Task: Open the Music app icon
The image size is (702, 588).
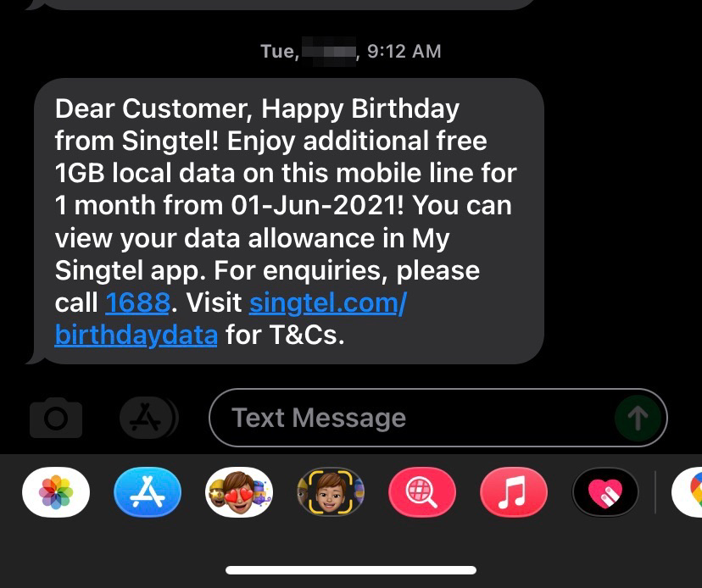Action: click(514, 492)
